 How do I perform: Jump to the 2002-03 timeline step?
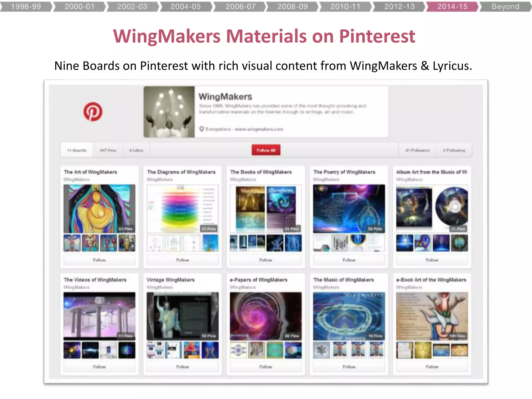(x=132, y=6)
